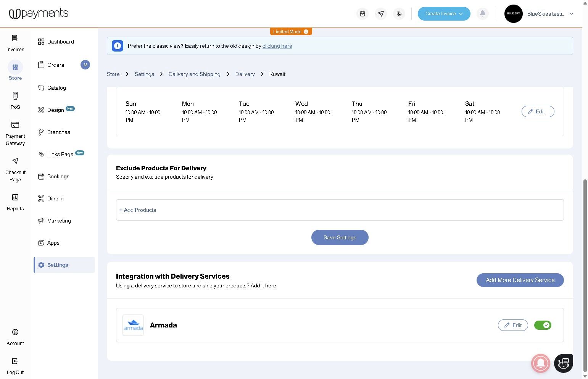
Task: Open the chatbot assistant icon
Action: 563,363
